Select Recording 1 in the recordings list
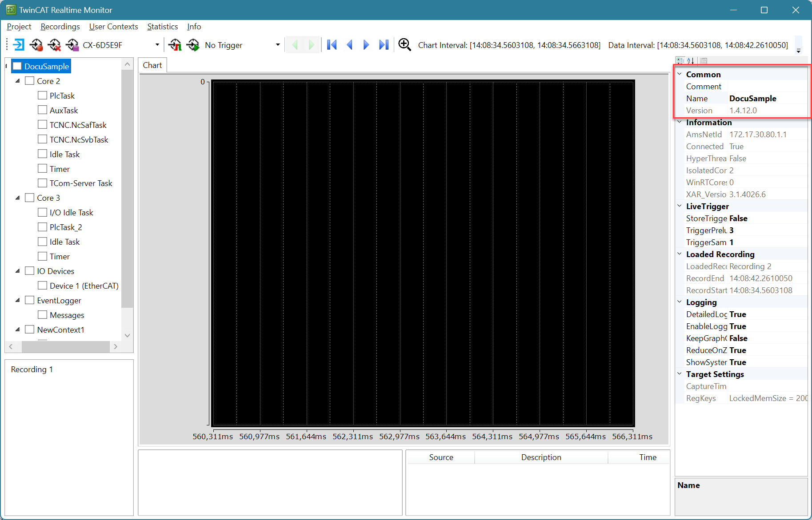The image size is (812, 520). 32,369
